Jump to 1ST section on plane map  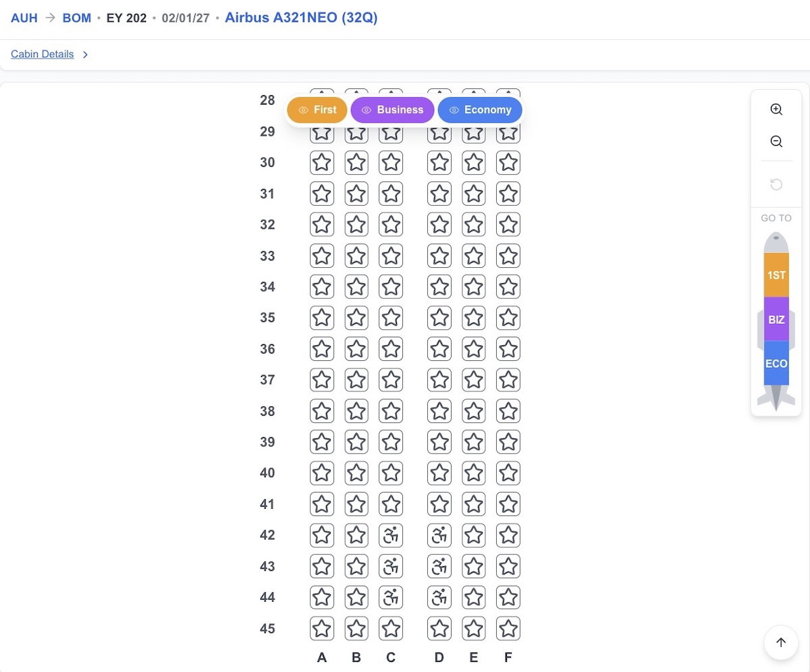point(776,275)
